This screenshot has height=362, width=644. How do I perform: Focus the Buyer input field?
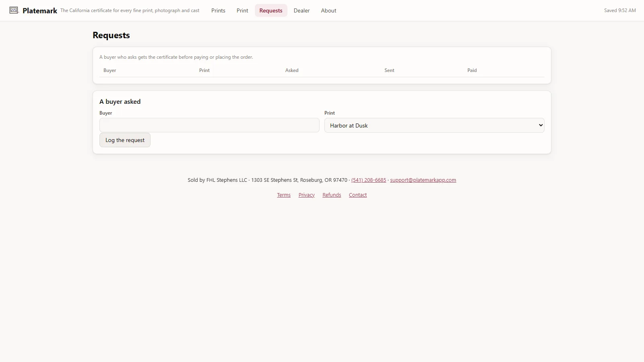point(209,125)
